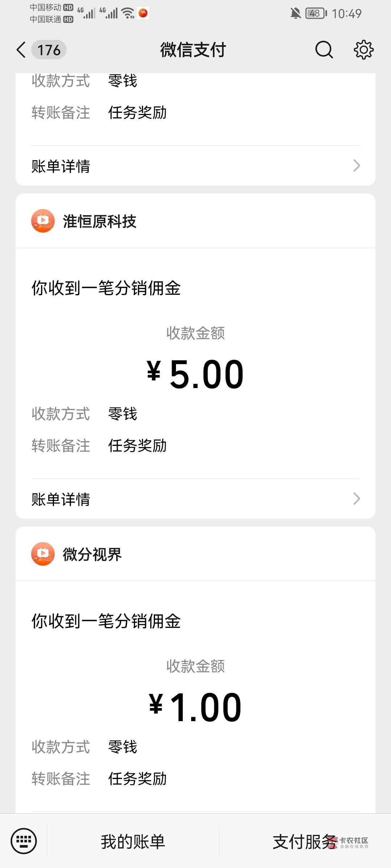Tap the 176 unread count badge
This screenshot has height=868, width=391.
tap(49, 50)
